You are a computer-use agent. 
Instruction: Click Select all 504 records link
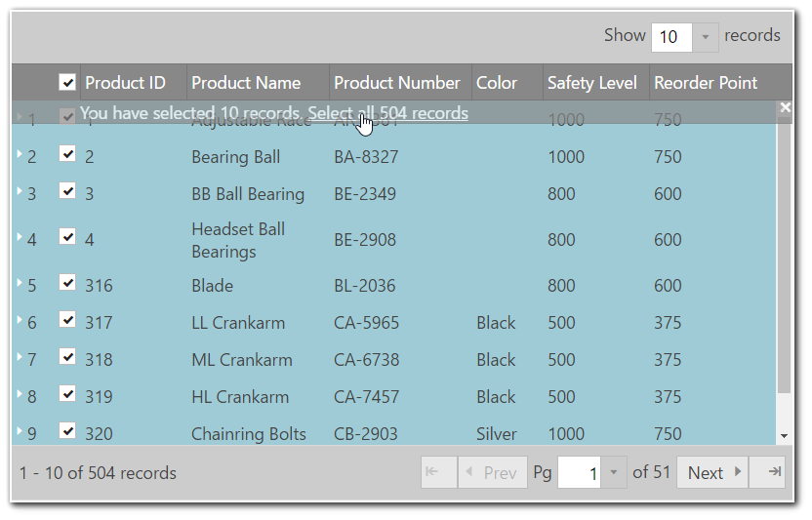(387, 113)
